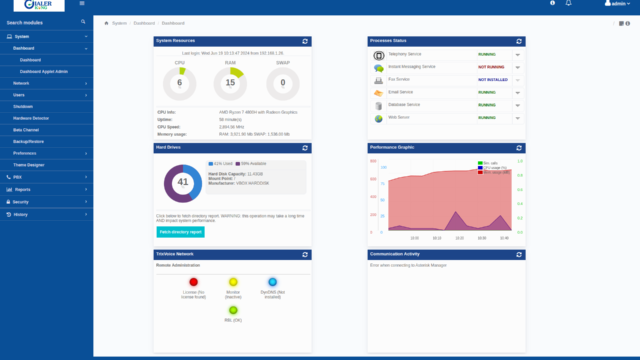Viewport: 640px width, 360px height.
Task: Refresh the TrixVoice Network applet
Action: (x=305, y=255)
